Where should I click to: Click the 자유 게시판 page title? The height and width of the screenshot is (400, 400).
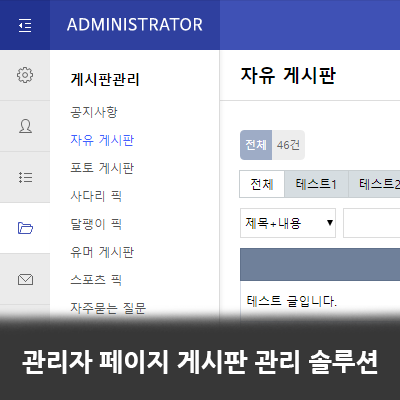click(x=288, y=75)
